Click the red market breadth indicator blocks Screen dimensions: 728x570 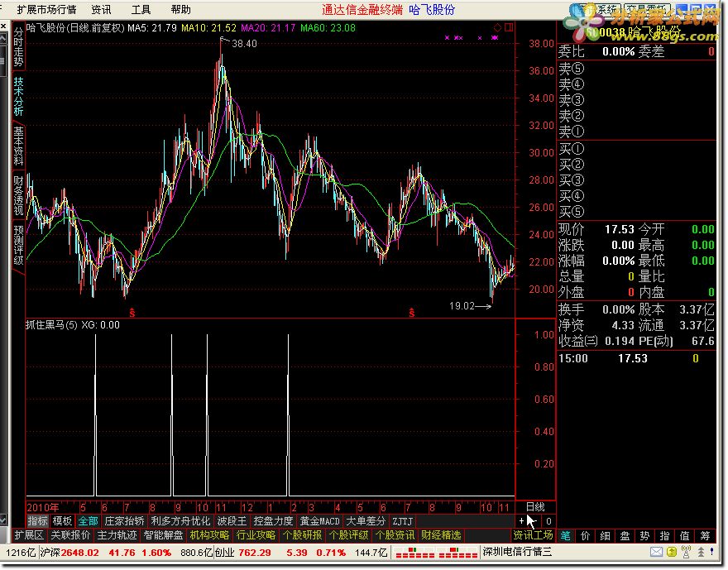pyautogui.click(x=437, y=553)
